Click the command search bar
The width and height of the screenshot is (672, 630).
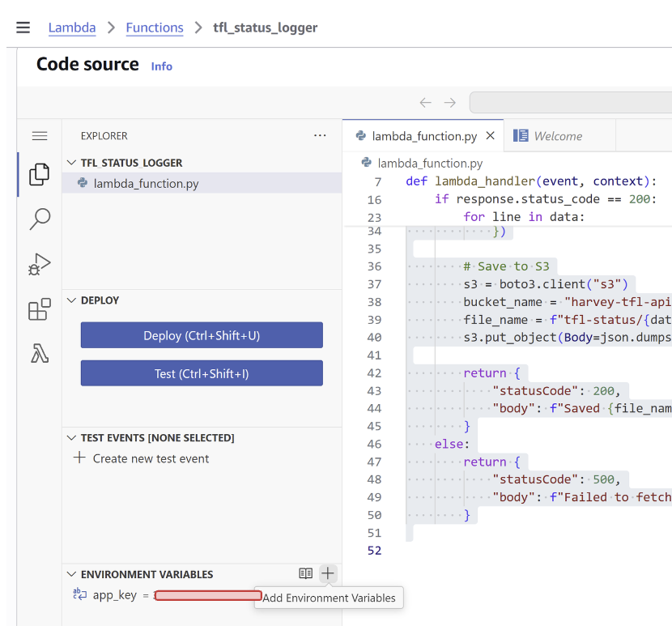pos(571,102)
